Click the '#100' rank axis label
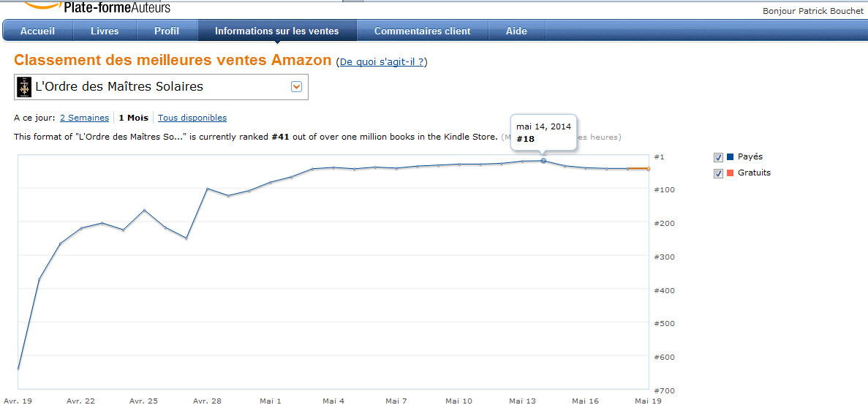868x416 pixels. [x=663, y=190]
